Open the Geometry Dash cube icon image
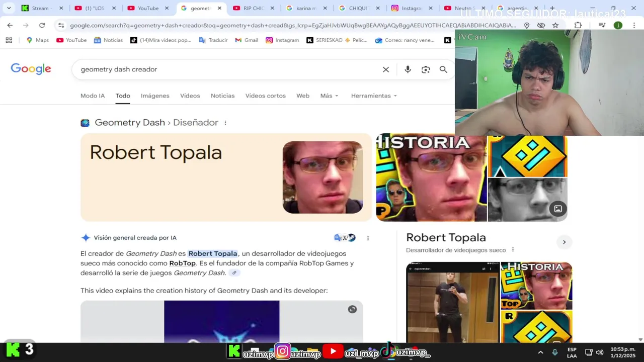The width and height of the screenshot is (644, 362). click(527, 155)
